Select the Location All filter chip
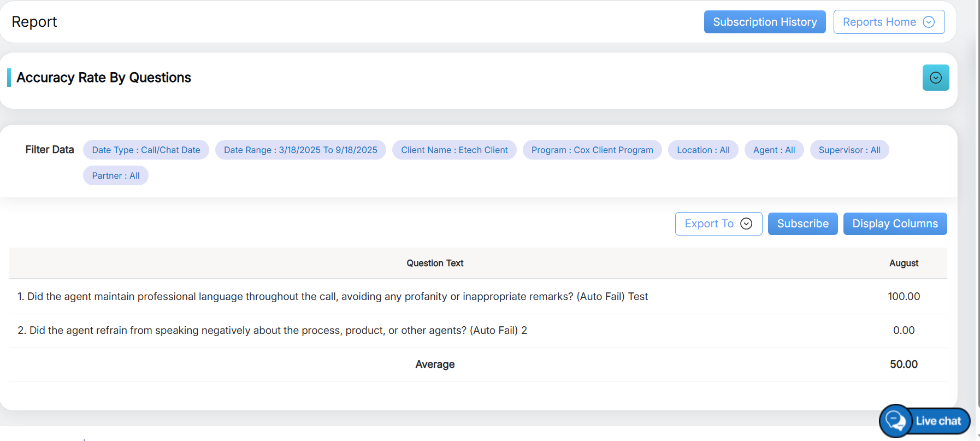The image size is (980, 441). pyautogui.click(x=702, y=150)
